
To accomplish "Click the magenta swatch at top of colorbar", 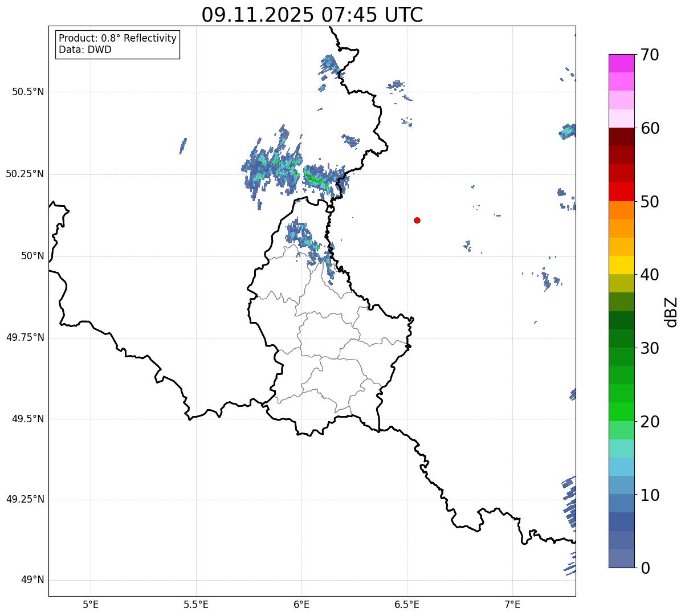I will 622,63.
